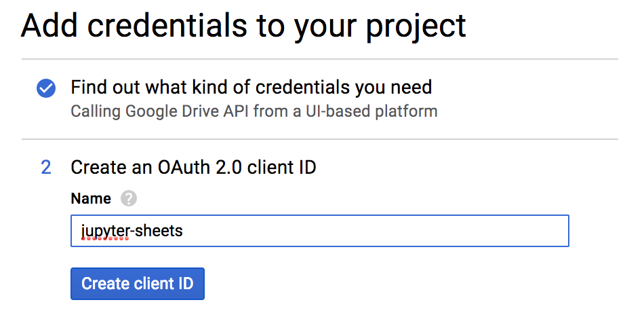
Task: Click 'Create an OAuth 2.0 client ID' step heading
Action: click(193, 168)
